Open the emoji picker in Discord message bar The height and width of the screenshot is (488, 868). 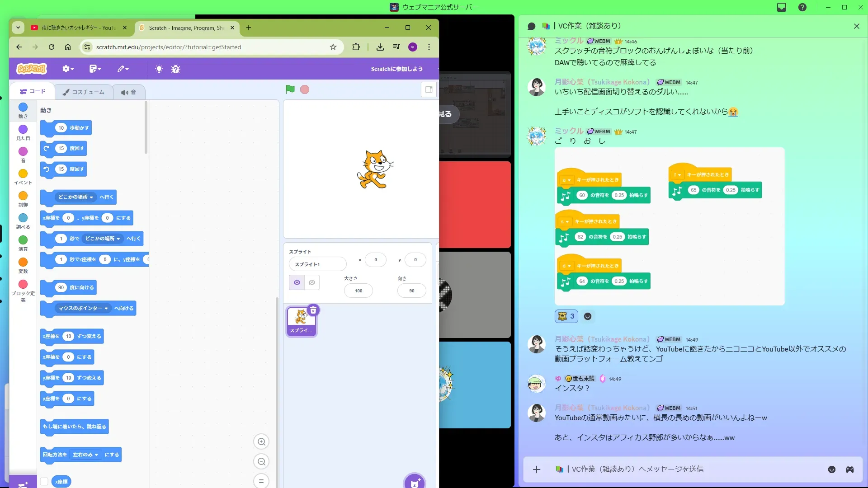pos(831,469)
